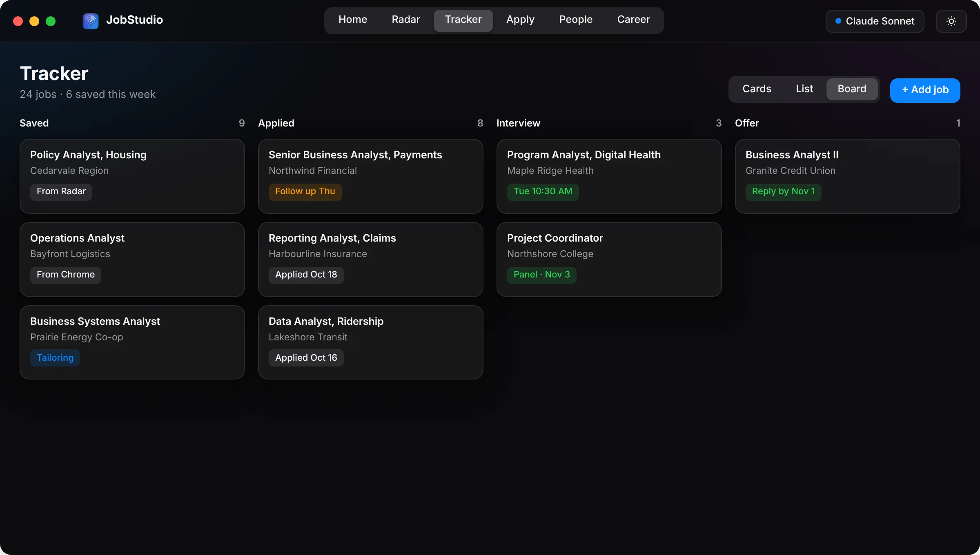Screen dimensions: 980x555
Task: Open the Business Analyst II offer card
Action: pyautogui.click(x=848, y=176)
